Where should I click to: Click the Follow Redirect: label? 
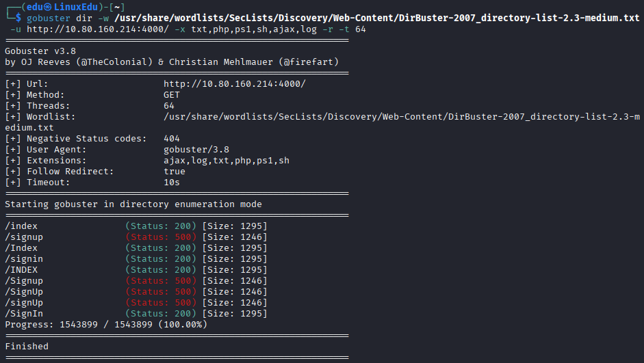coord(70,172)
